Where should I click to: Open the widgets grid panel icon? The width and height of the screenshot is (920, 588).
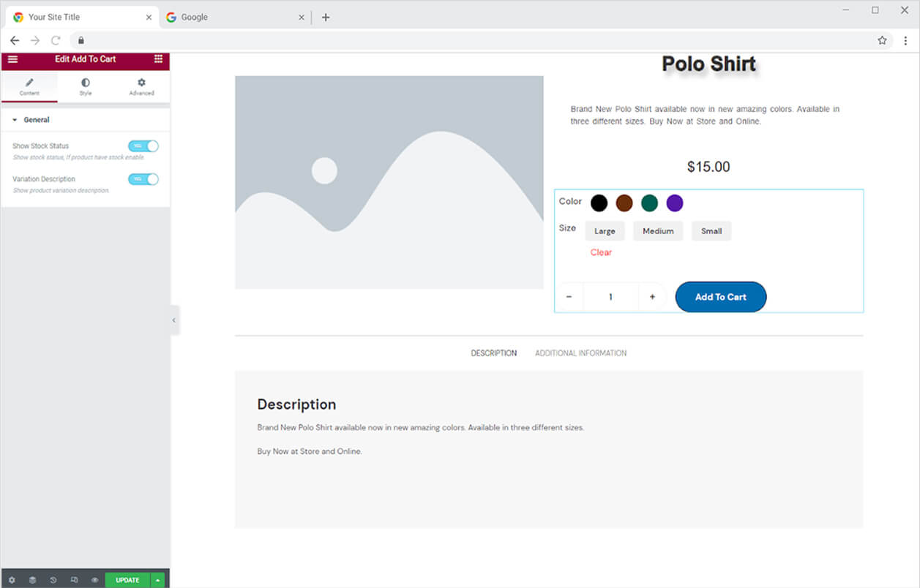(158, 59)
